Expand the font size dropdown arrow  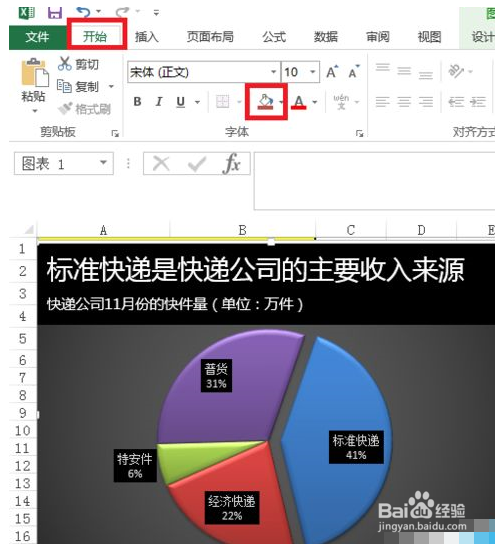(x=313, y=72)
